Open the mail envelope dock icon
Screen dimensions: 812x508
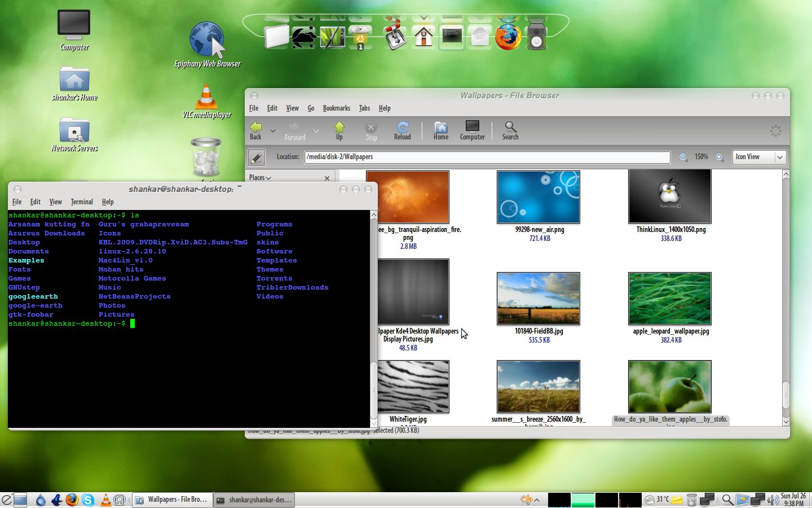(x=480, y=37)
